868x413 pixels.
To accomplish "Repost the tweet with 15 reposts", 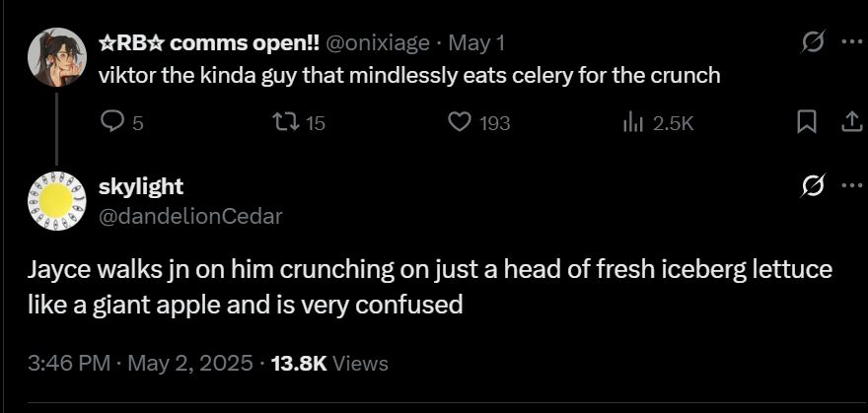I will [x=300, y=122].
